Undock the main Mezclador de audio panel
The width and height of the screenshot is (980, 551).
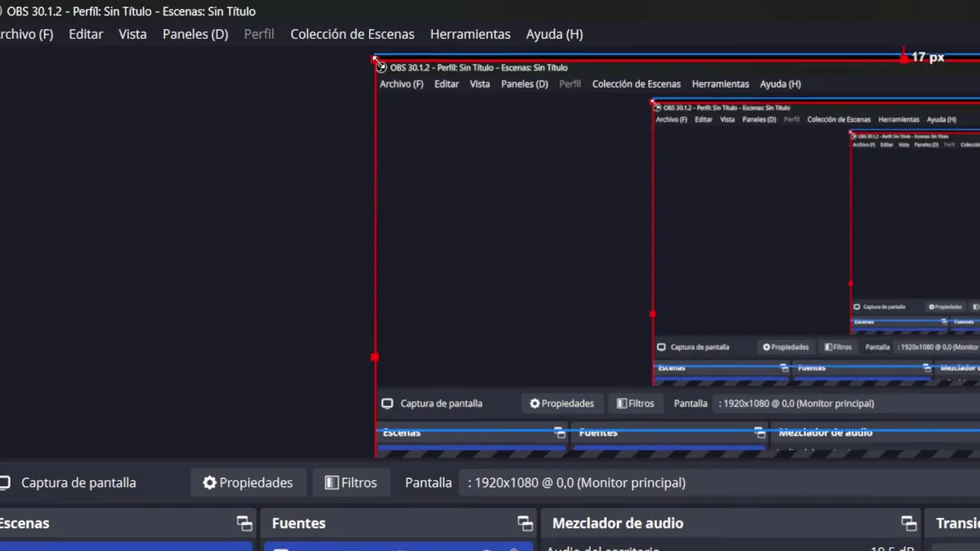coord(909,523)
